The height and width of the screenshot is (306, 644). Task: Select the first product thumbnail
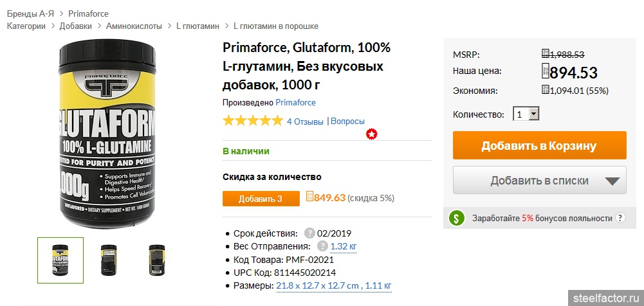coord(60,260)
